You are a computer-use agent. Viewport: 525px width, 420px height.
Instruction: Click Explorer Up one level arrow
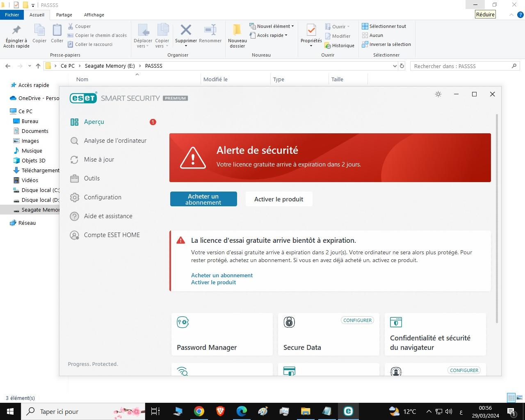tap(38, 66)
